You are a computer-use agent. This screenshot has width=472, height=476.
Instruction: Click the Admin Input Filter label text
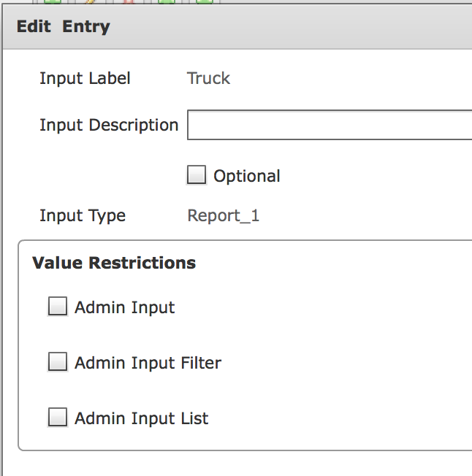point(148,362)
